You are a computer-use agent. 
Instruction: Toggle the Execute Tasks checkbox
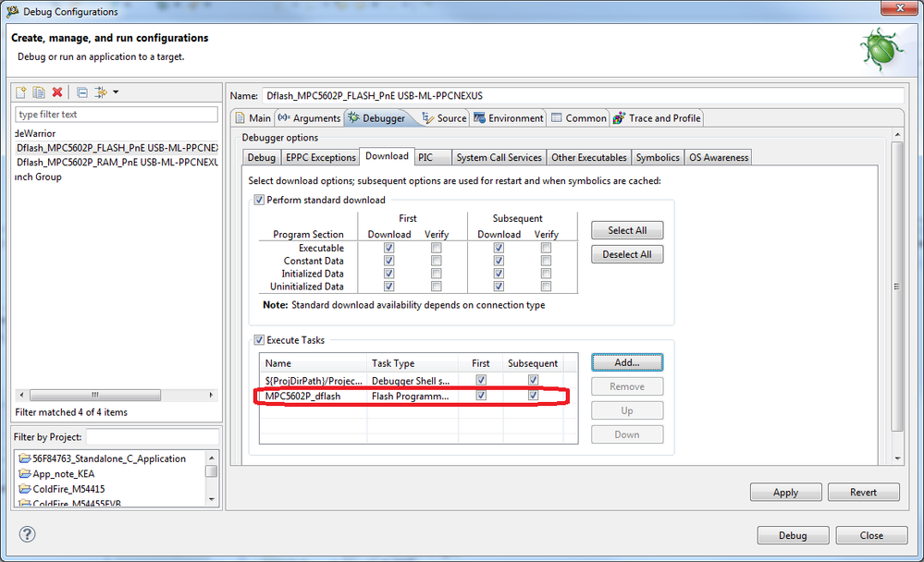pos(259,340)
